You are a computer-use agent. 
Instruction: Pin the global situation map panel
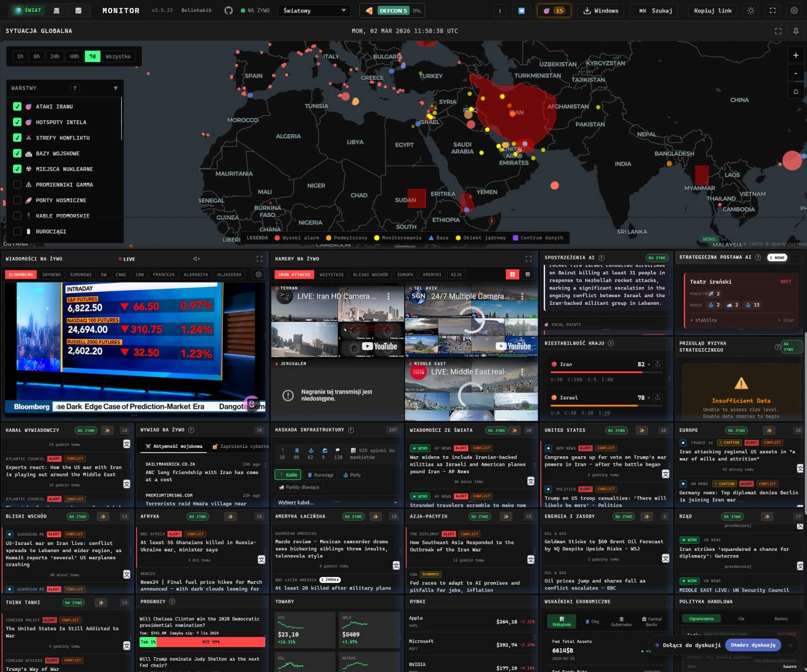pos(795,31)
